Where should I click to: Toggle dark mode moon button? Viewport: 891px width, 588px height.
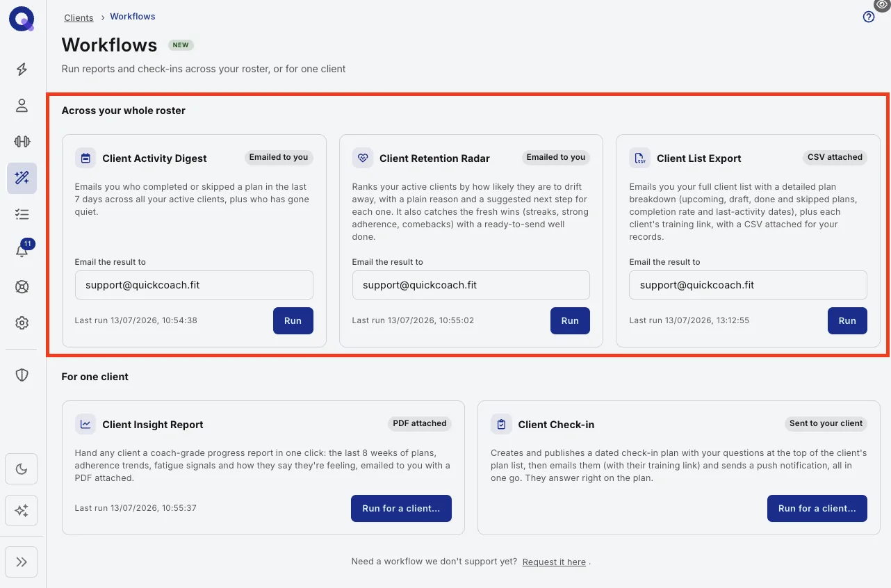(x=22, y=469)
